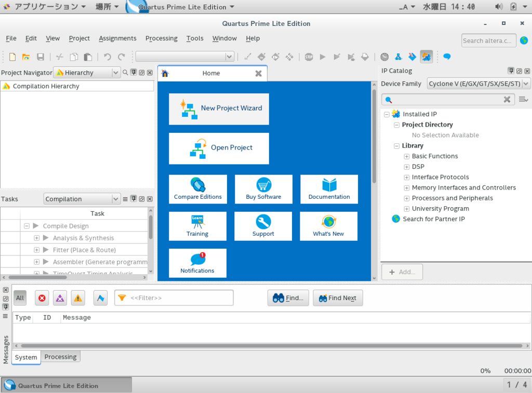Viewport: 532px width, 393px height.
Task: Open the TimeQuest Timing Analyzer clock icon
Action: coord(384,57)
